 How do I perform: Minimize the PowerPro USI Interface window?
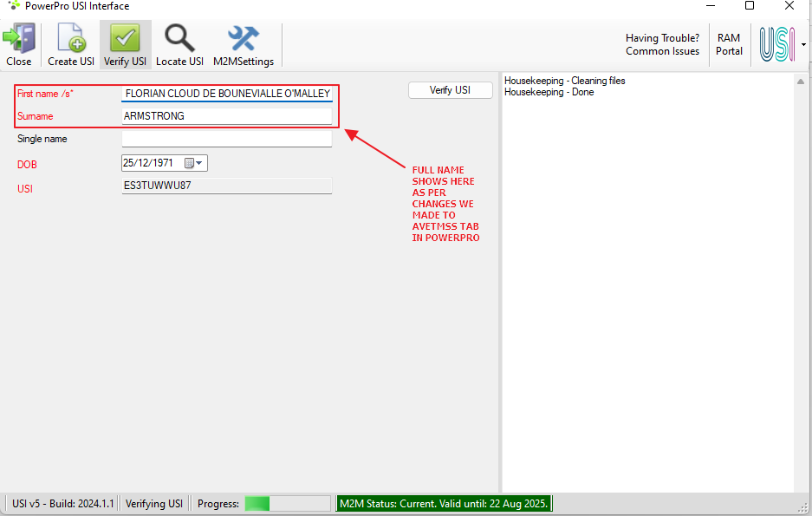(x=711, y=6)
